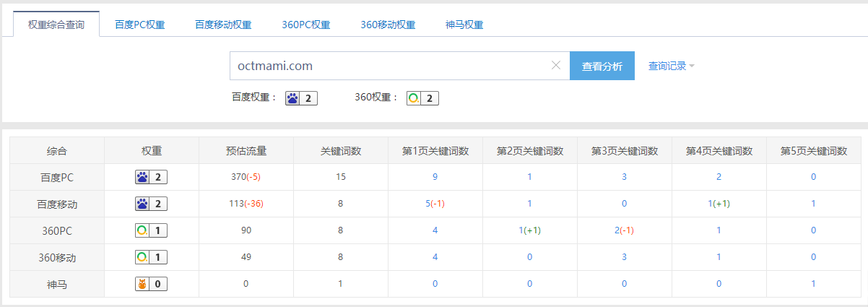Screen dimensions: 868x307
Task: Select the 360PC权重 tab
Action: click(x=306, y=25)
